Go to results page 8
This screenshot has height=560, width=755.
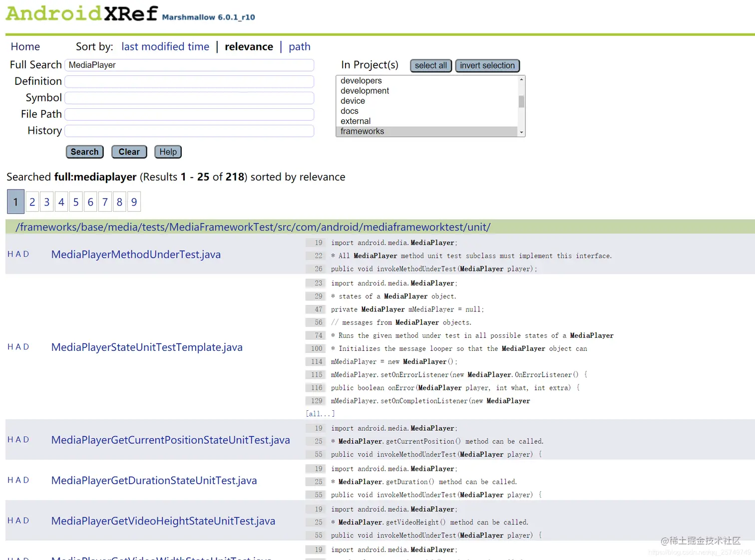(x=119, y=202)
